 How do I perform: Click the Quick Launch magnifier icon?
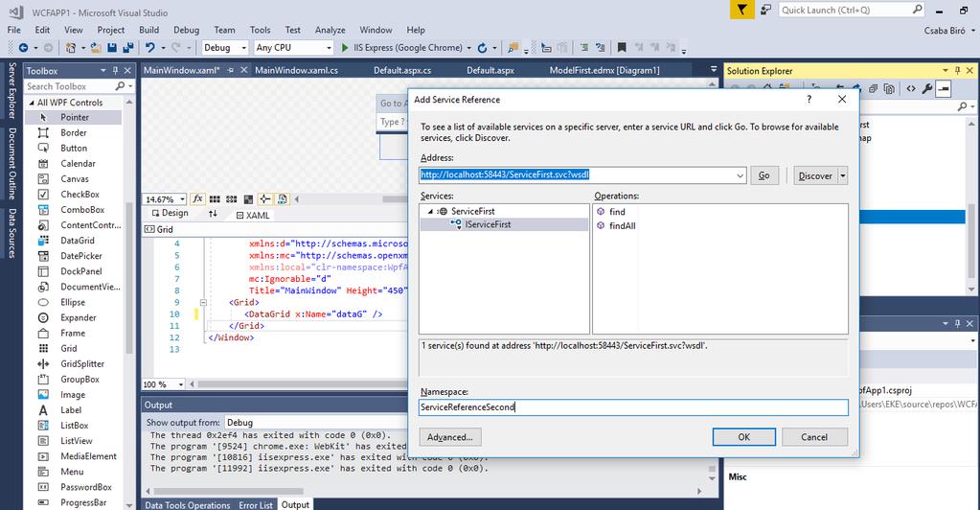click(x=917, y=10)
